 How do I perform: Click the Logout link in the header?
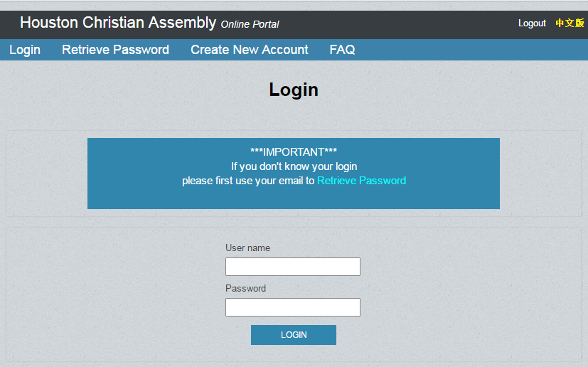pos(532,23)
